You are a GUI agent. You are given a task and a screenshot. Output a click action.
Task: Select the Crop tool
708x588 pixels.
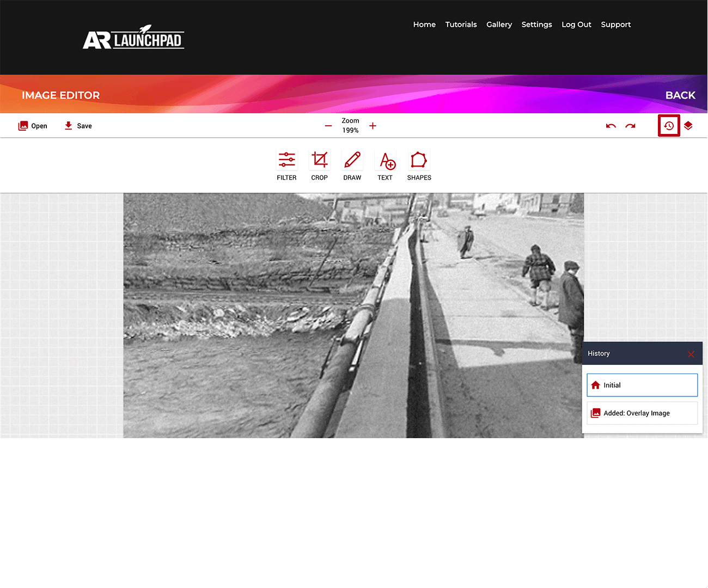pyautogui.click(x=320, y=166)
